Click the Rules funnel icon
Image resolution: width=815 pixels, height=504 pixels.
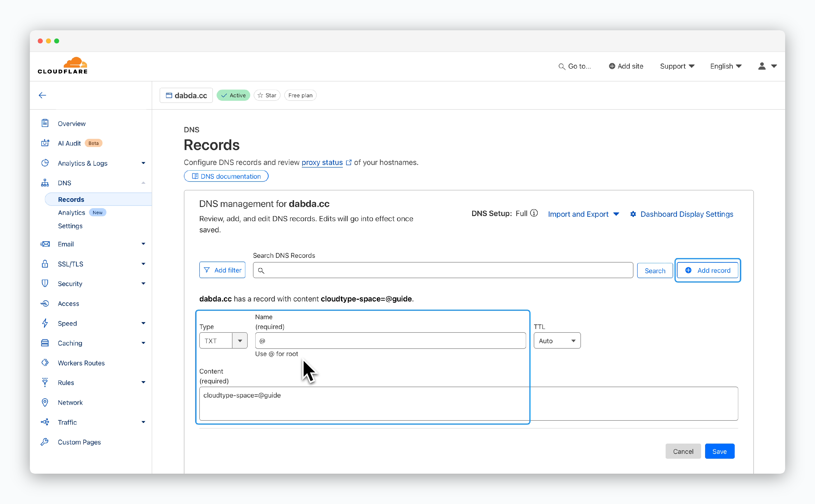[x=45, y=382]
